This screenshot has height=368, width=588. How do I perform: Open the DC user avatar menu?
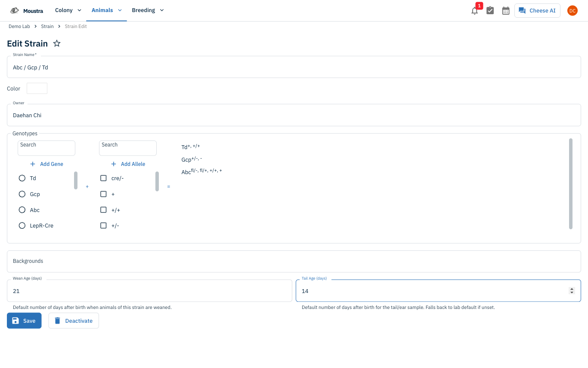[573, 11]
